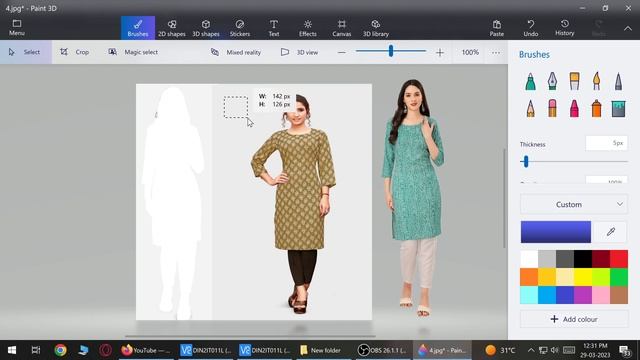The height and width of the screenshot is (360, 640).
Task: Open the History panel
Action: click(564, 28)
